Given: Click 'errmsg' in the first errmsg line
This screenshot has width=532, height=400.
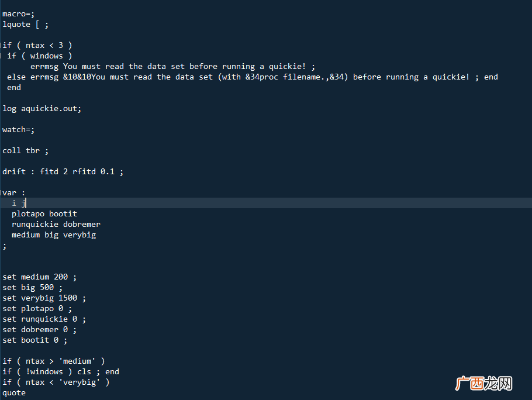Looking at the screenshot, I should click(x=44, y=67).
